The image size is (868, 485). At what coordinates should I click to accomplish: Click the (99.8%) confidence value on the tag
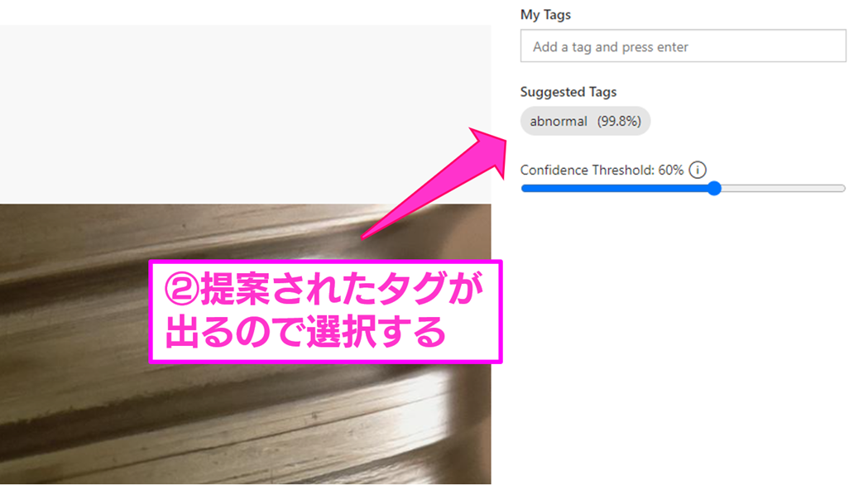click(x=619, y=121)
